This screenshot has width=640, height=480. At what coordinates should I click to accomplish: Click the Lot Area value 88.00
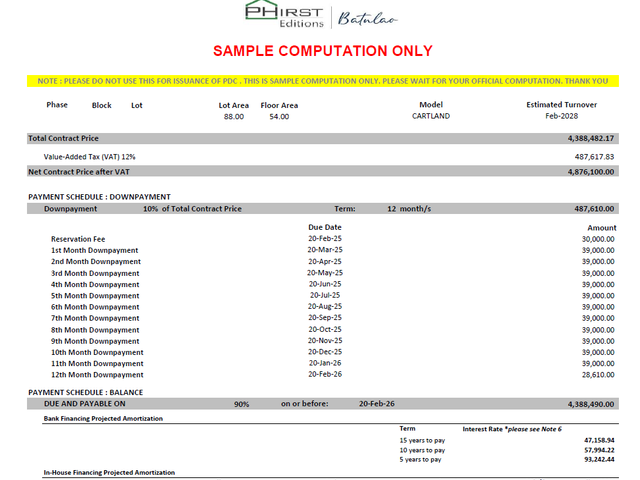point(233,117)
